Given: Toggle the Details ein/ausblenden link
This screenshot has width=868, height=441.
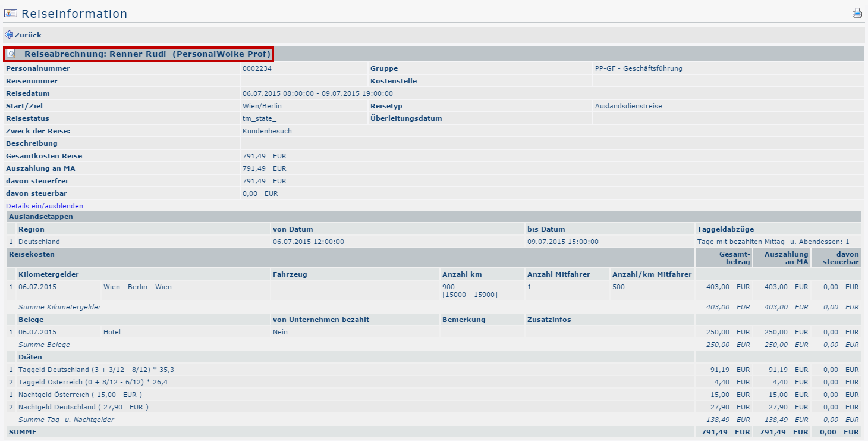Looking at the screenshot, I should [x=45, y=206].
